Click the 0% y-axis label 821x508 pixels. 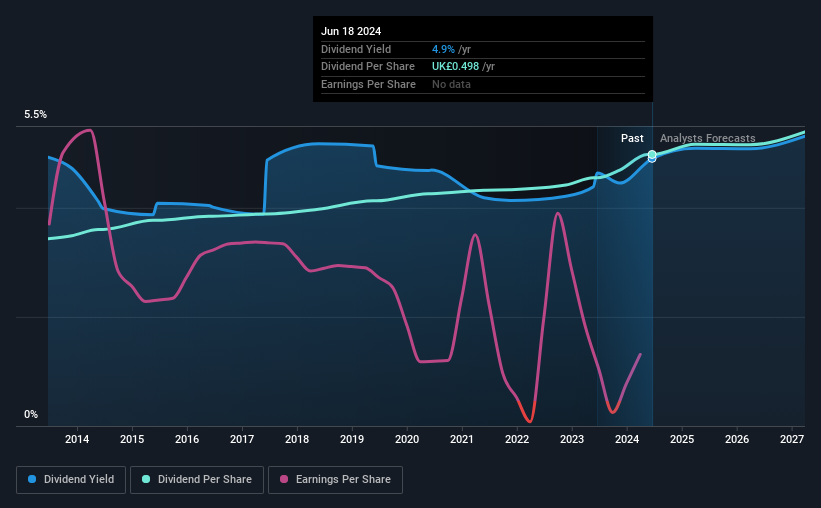(31, 415)
